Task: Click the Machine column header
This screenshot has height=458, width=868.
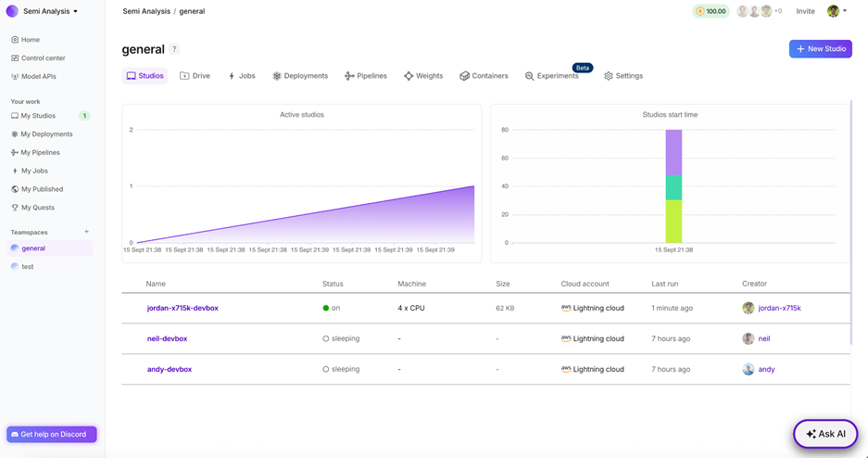Action: pyautogui.click(x=412, y=284)
